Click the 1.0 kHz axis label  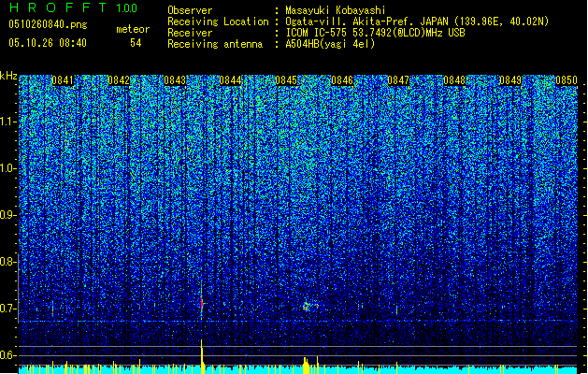8,168
